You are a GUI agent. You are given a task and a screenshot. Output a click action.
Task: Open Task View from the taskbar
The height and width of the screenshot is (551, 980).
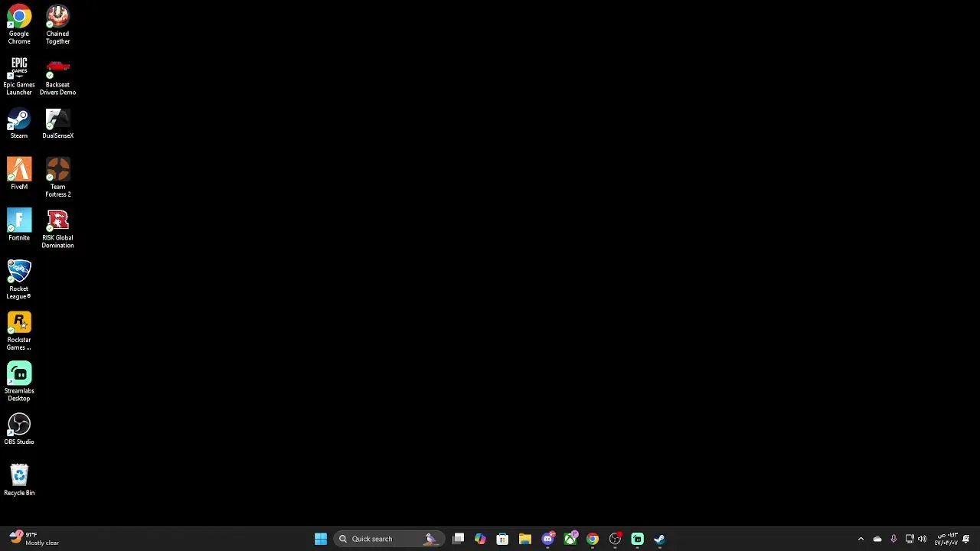click(458, 539)
